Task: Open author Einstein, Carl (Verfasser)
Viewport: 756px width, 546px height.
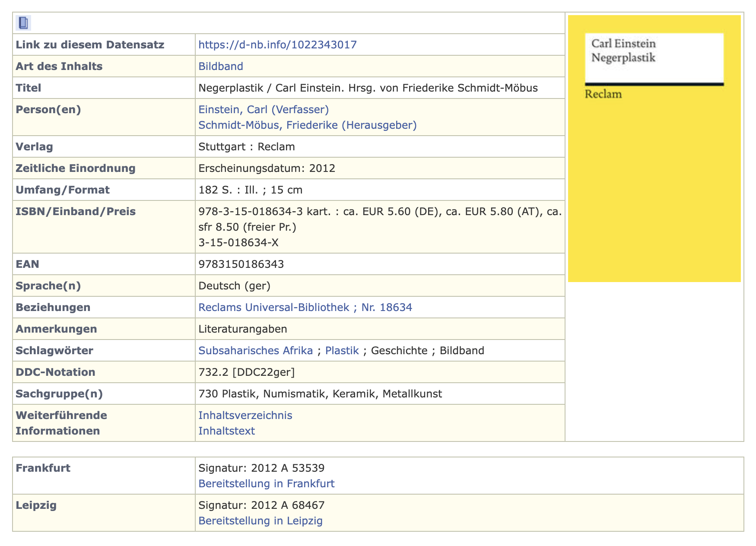Action: pyautogui.click(x=263, y=110)
